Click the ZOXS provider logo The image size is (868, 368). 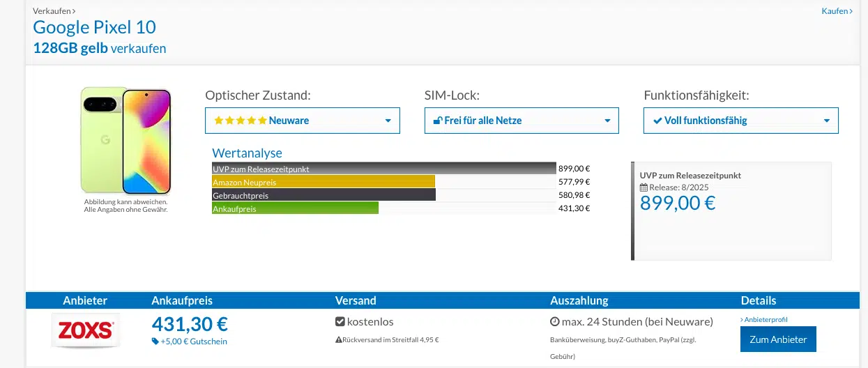click(86, 330)
